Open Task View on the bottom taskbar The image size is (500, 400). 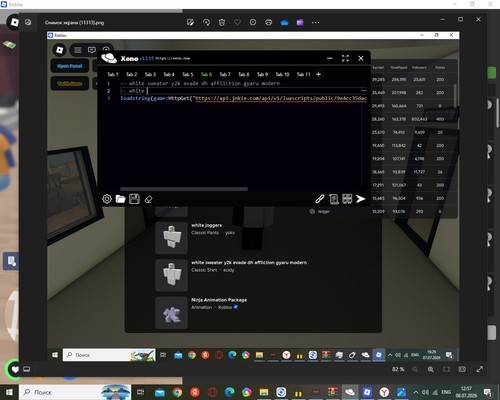(x=141, y=392)
